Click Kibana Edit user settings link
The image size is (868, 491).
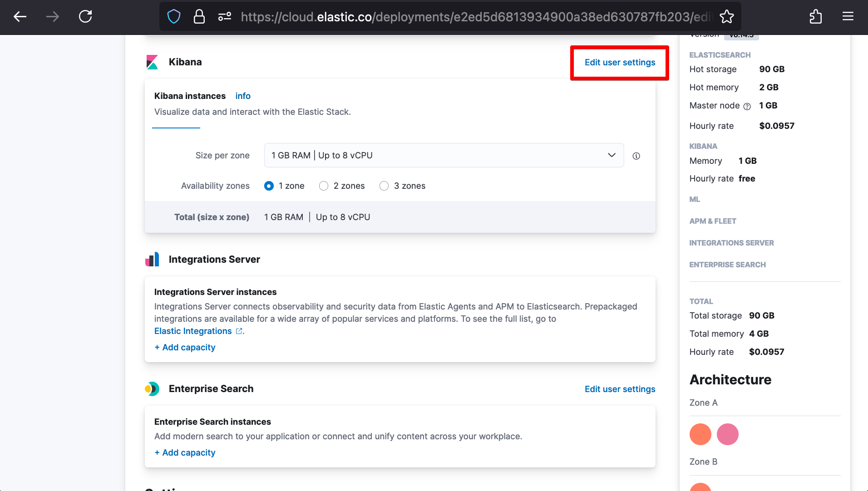click(620, 63)
